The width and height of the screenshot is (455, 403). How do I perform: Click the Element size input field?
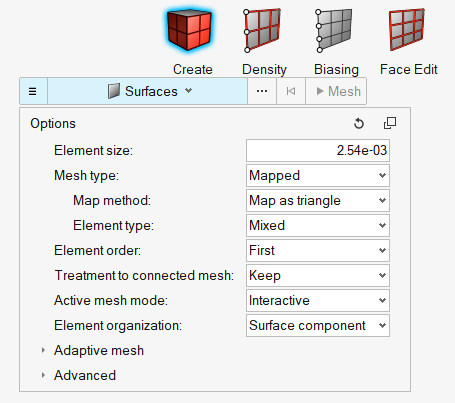coord(318,150)
